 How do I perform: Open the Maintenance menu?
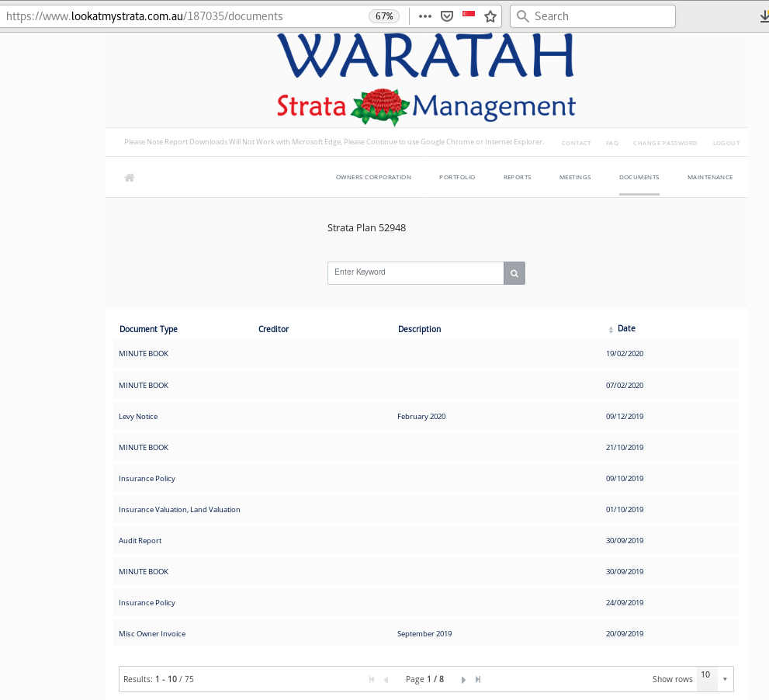710,177
